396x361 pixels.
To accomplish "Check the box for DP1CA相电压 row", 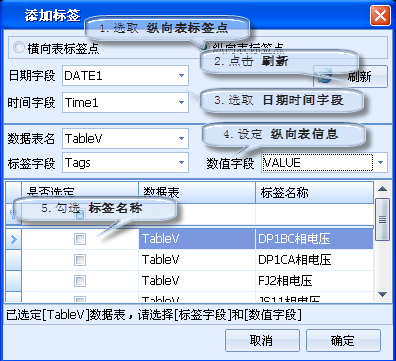I will coord(80,260).
